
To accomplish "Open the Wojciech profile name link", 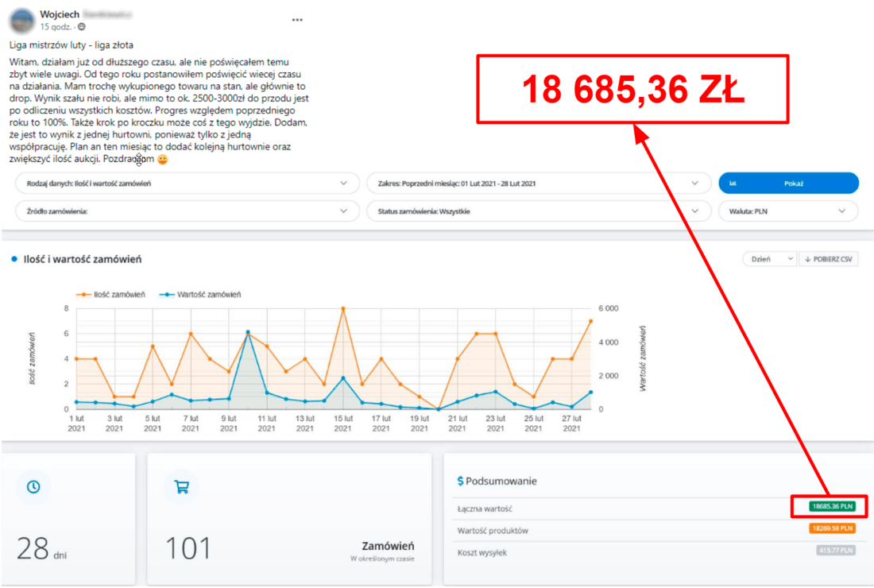I will 60,14.
